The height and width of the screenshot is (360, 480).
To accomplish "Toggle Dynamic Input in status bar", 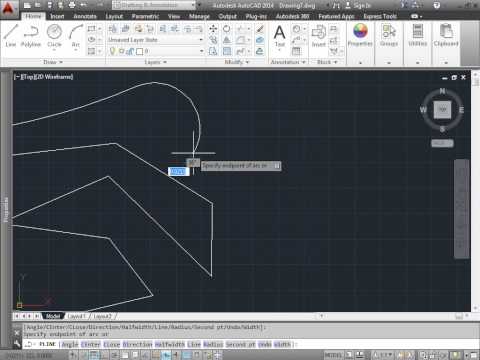I will pyautogui.click(x=166, y=355).
